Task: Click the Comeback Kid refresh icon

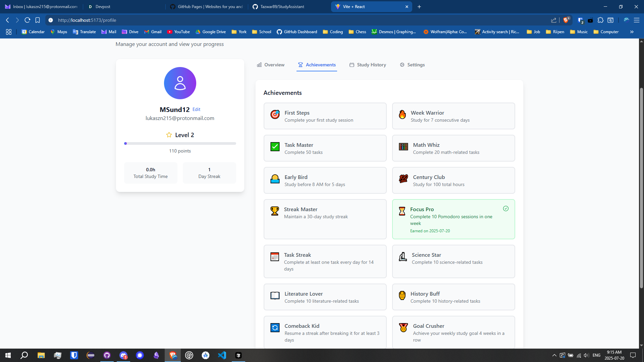Action: (x=275, y=327)
